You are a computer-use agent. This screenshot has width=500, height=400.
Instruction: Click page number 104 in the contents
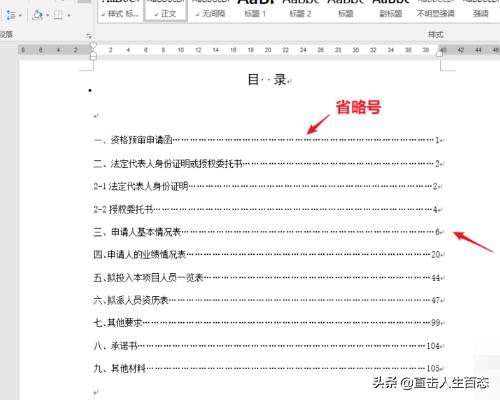click(x=433, y=346)
